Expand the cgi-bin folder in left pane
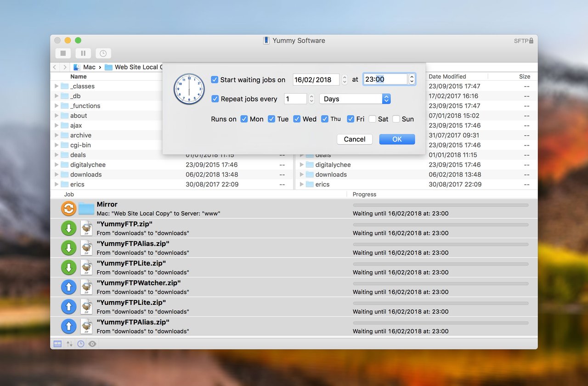588x386 pixels. 57,145
